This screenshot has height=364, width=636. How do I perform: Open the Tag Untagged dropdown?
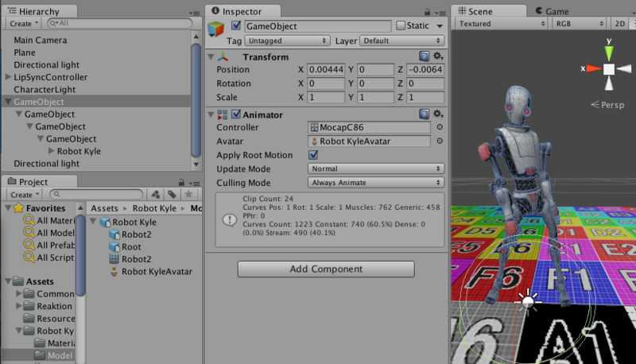pyautogui.click(x=287, y=41)
